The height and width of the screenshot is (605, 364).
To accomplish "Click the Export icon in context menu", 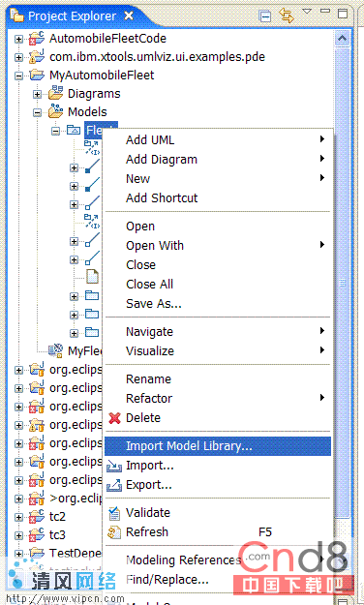I will pos(114,485).
